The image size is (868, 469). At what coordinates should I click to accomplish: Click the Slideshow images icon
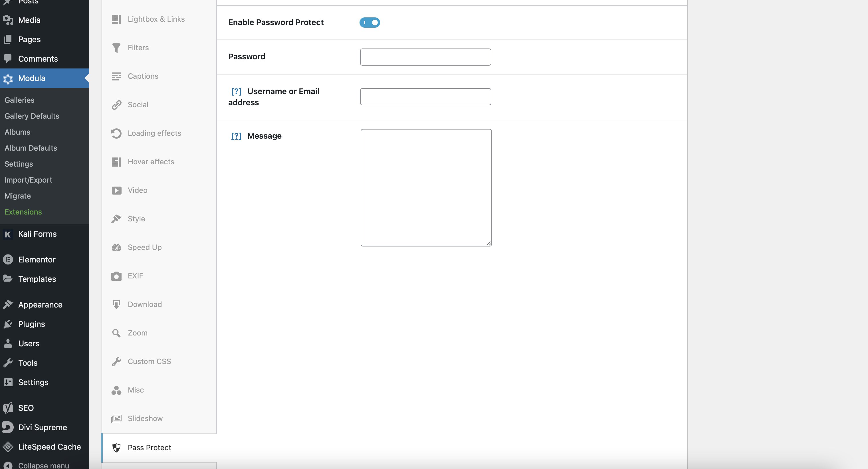tap(116, 419)
